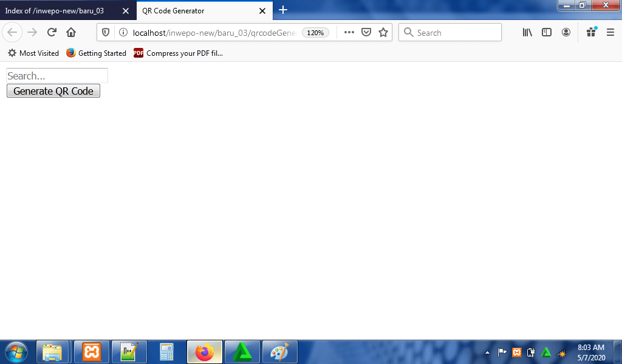Open Compress your PDF bookmark
Screen dimensions: 622x364
(x=179, y=53)
